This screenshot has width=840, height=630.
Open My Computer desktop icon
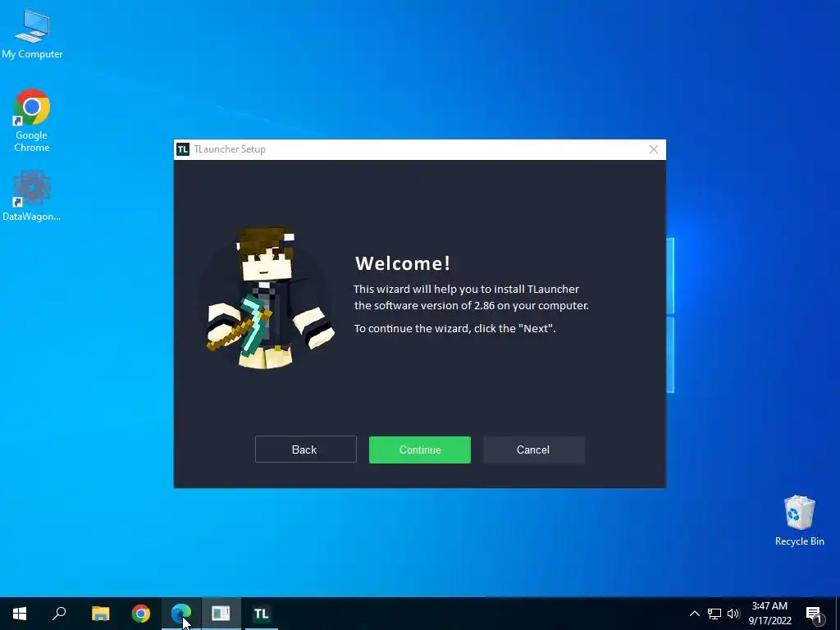click(x=32, y=34)
